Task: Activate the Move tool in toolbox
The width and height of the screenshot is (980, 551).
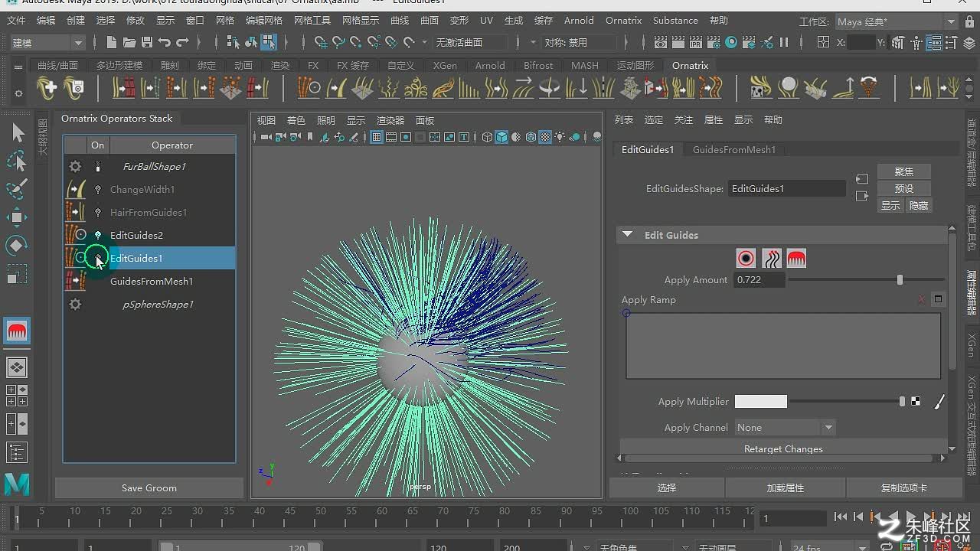Action: (17, 217)
